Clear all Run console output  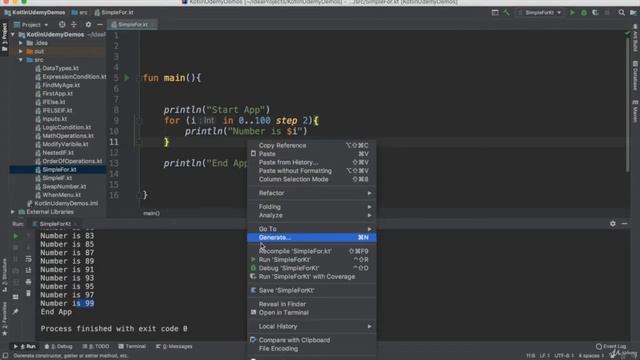pos(28,293)
